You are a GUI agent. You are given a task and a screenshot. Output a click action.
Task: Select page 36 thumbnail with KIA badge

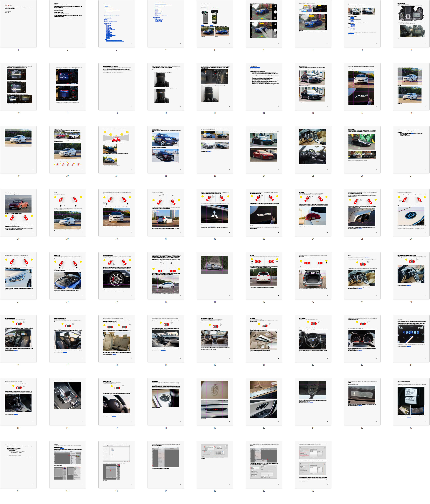411,213
